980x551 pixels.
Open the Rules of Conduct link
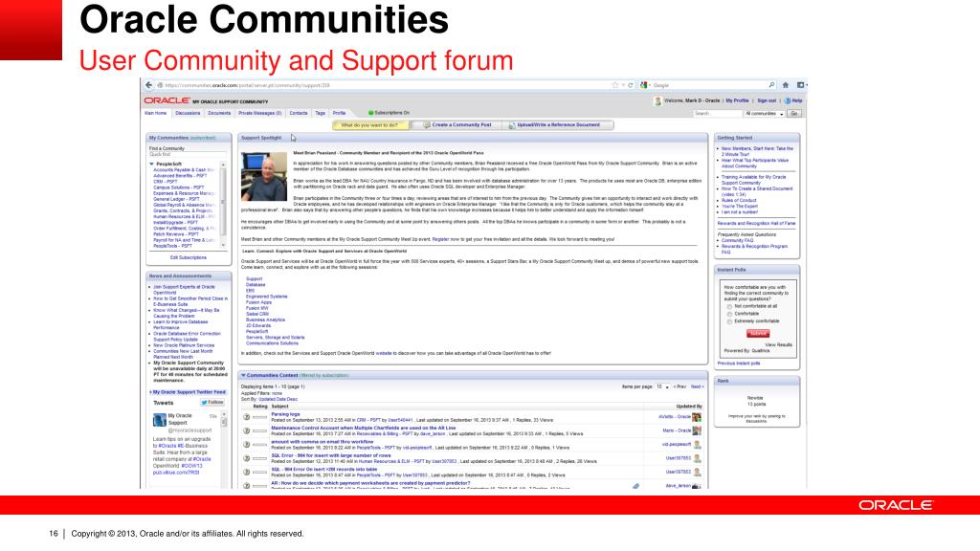pos(739,201)
